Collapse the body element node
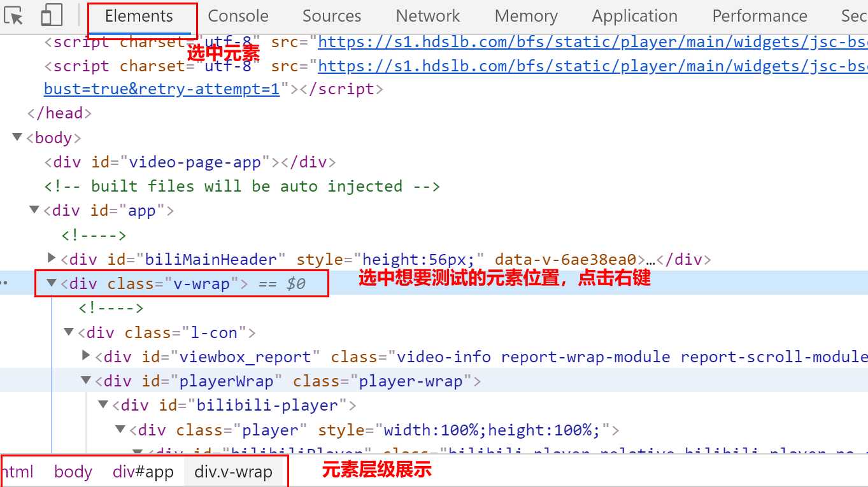The height and width of the screenshot is (487, 868). click(17, 137)
